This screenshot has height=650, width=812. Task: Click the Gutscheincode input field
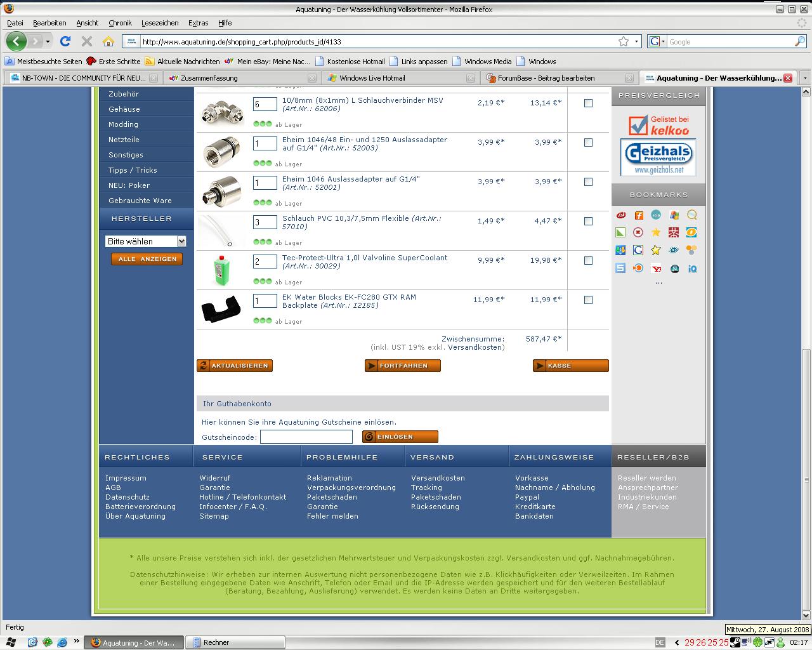pos(306,437)
